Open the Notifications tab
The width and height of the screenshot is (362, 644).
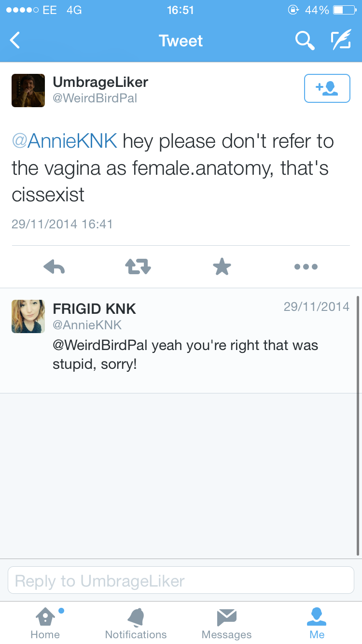(x=136, y=623)
